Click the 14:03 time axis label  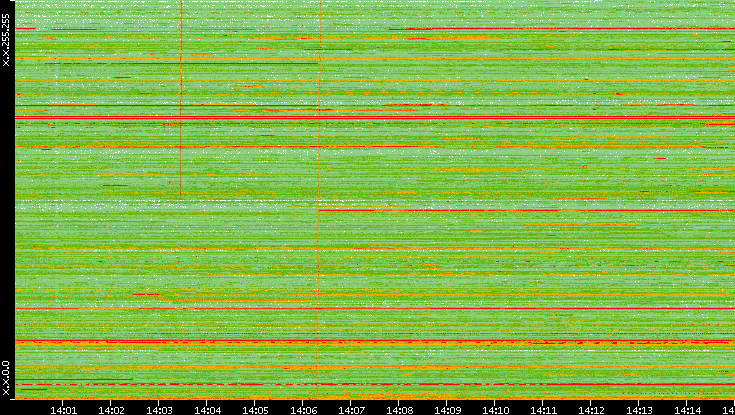tap(159, 410)
